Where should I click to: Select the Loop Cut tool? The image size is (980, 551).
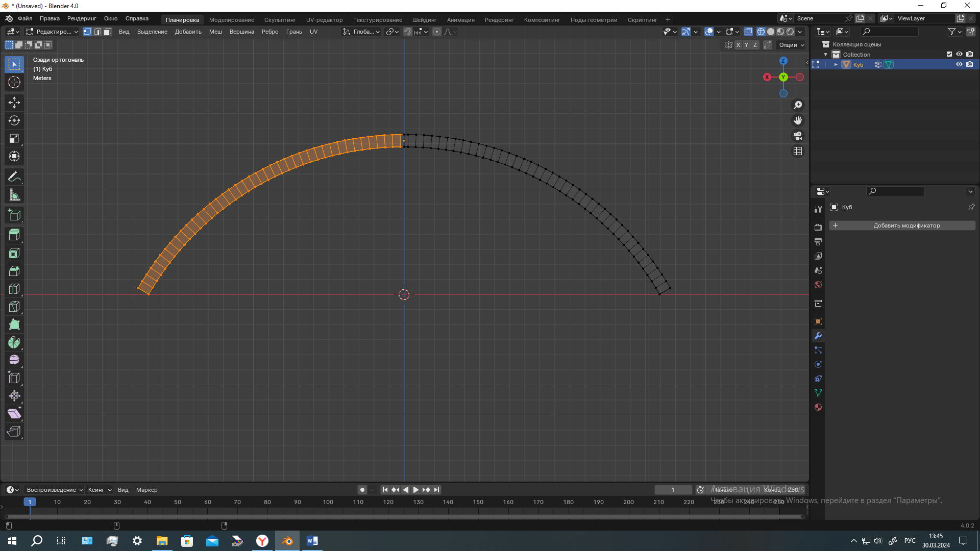pyautogui.click(x=14, y=289)
